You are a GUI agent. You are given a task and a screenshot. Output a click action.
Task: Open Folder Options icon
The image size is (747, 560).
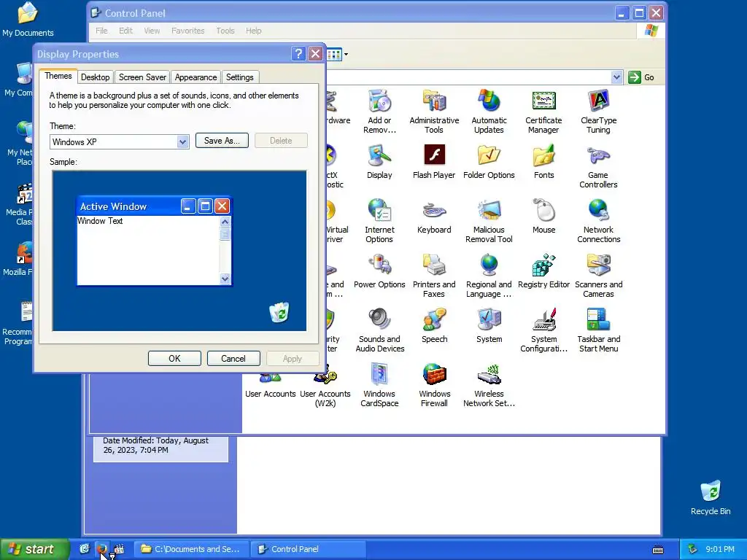pyautogui.click(x=489, y=162)
